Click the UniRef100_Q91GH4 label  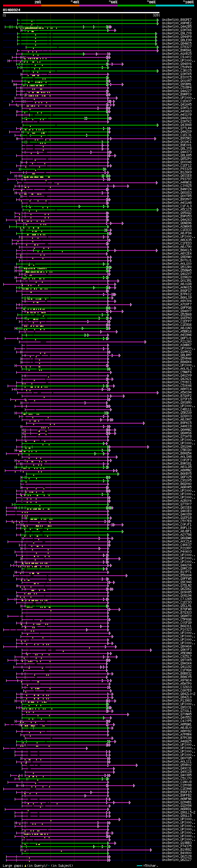point(177,447)
